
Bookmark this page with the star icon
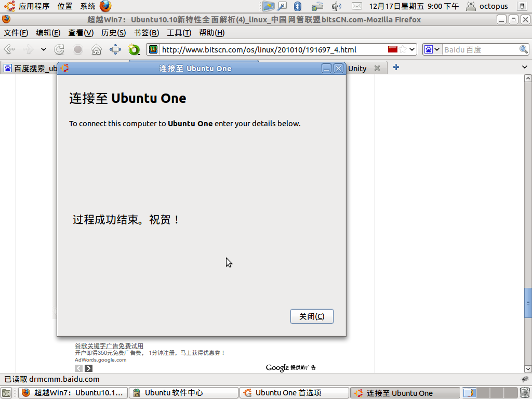click(403, 49)
